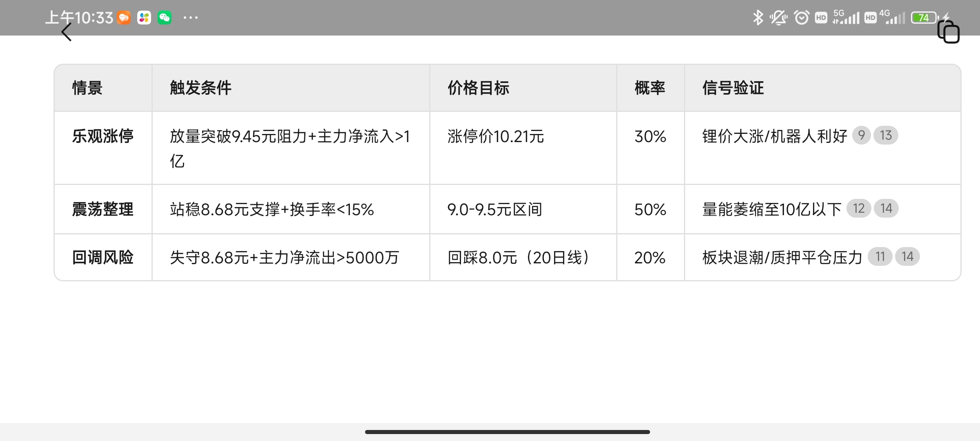The image size is (980, 441).
Task: Tap the Bluetooth status icon
Action: coord(758,18)
